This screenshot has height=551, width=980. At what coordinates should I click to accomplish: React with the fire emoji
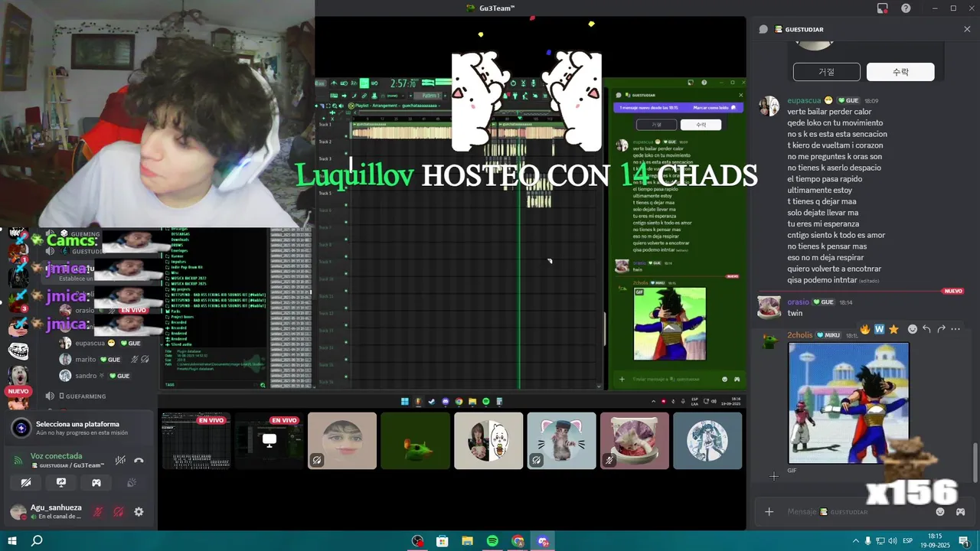(x=865, y=329)
